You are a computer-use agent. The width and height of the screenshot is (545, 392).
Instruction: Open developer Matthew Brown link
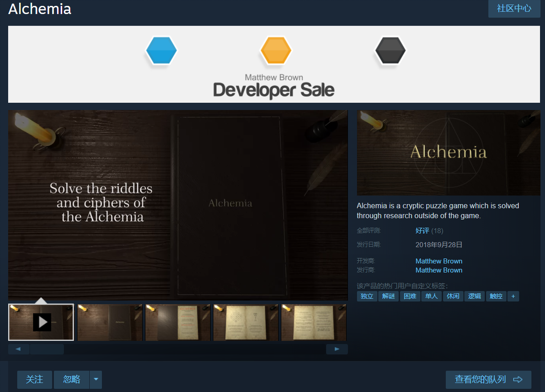pyautogui.click(x=438, y=261)
